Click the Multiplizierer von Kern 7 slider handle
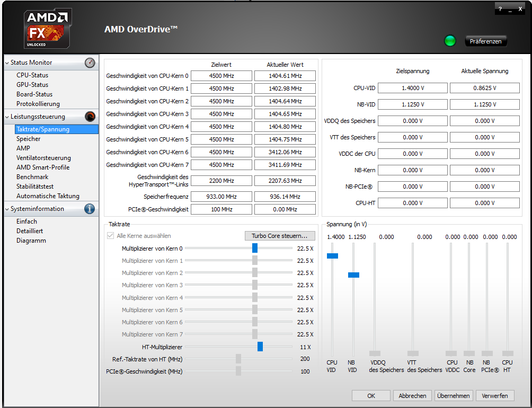This screenshot has width=532, height=408. pyautogui.click(x=255, y=334)
